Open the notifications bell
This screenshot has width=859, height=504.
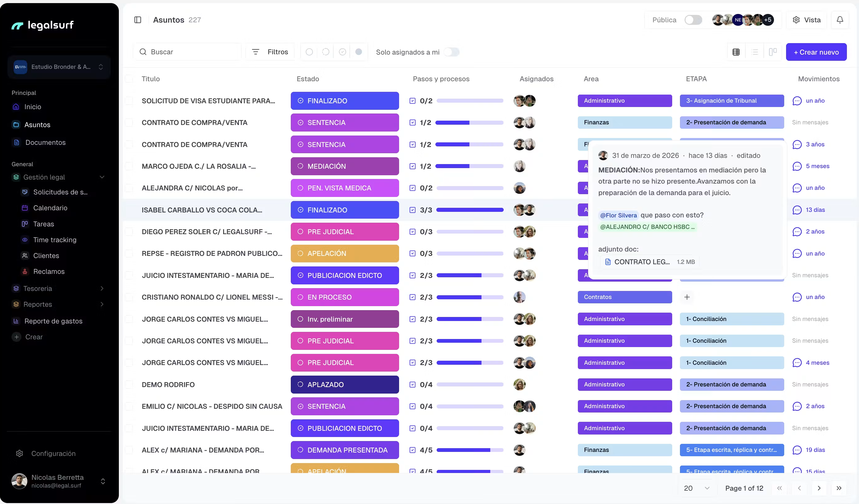839,20
